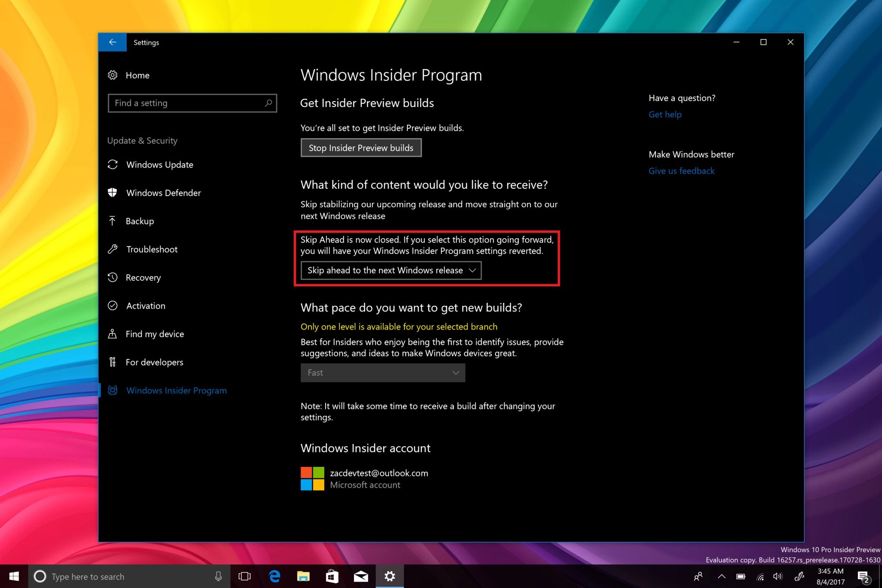The height and width of the screenshot is (588, 882).
Task: Show hidden tray icons chevron
Action: (x=721, y=576)
